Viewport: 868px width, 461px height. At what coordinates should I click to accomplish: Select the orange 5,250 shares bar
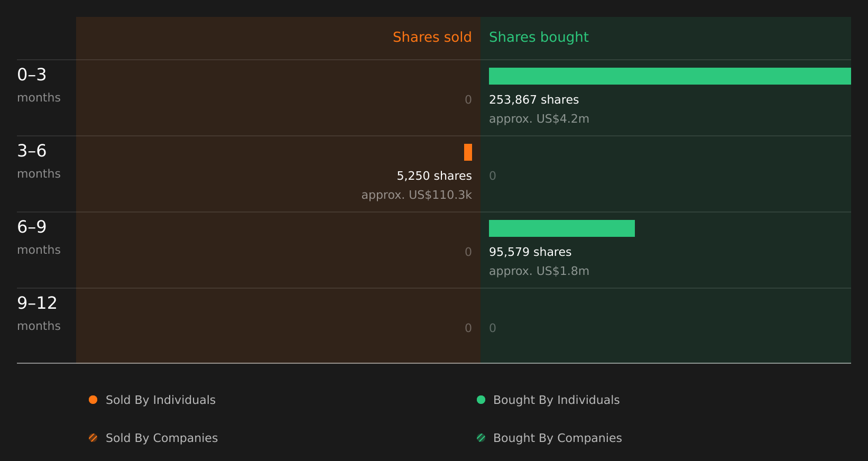468,152
